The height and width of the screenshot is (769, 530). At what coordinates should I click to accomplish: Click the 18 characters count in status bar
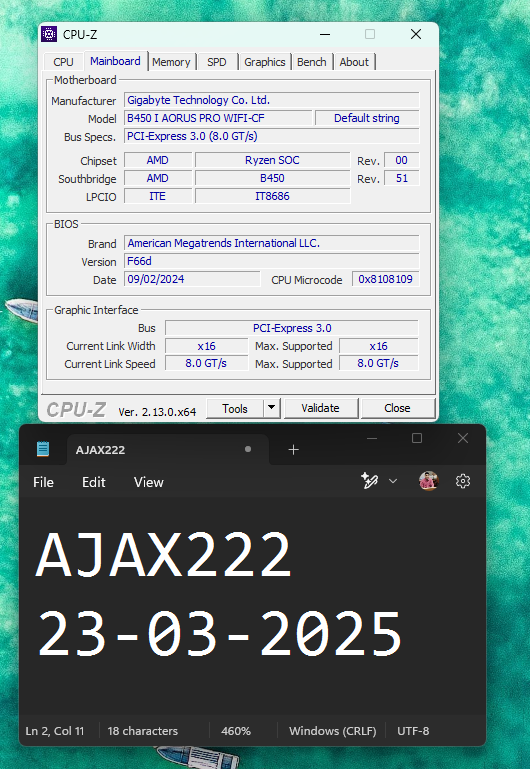(143, 731)
